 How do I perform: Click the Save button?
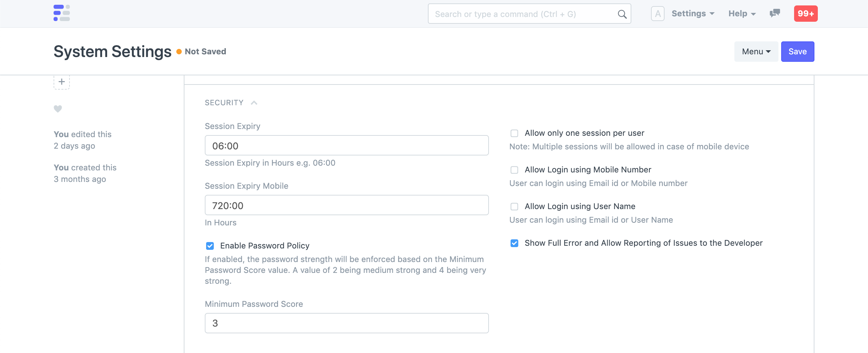[797, 52]
